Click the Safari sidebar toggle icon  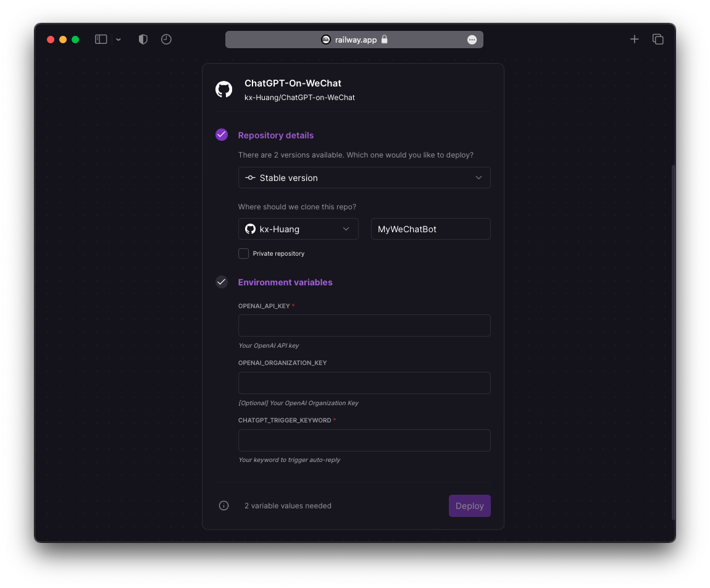[x=101, y=40]
